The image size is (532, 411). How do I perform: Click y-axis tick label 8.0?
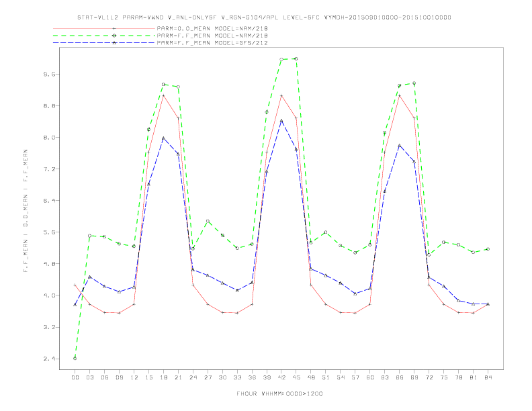click(49, 138)
